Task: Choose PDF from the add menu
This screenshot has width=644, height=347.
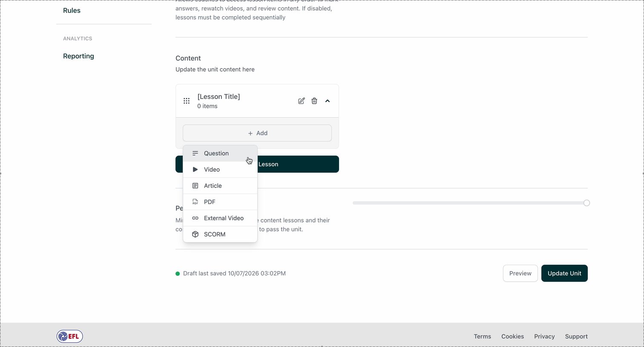Action: 220,202
